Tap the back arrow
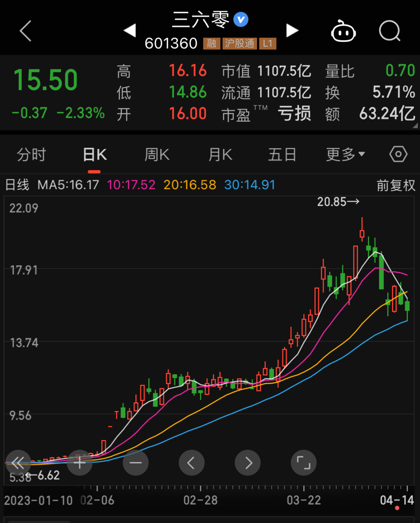Image resolution: width=420 pixels, height=523 pixels. pos(26,31)
